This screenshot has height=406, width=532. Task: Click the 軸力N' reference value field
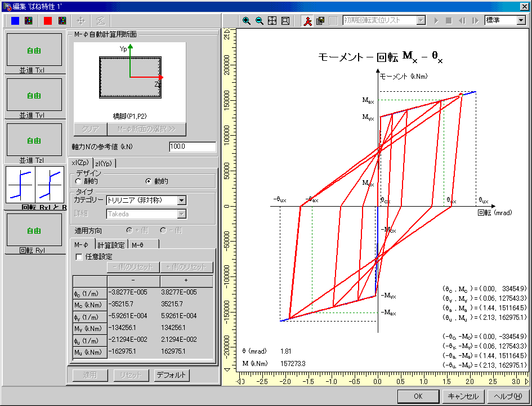[x=192, y=147]
